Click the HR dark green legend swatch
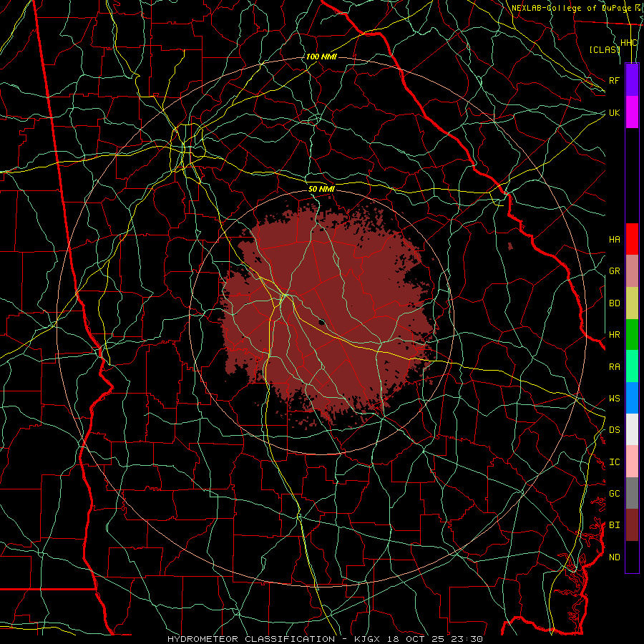644x644 pixels. 632,334
